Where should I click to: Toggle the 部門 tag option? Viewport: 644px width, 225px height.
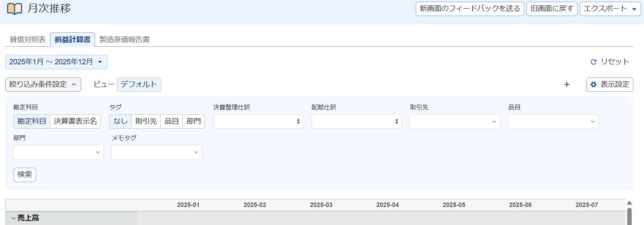click(193, 121)
